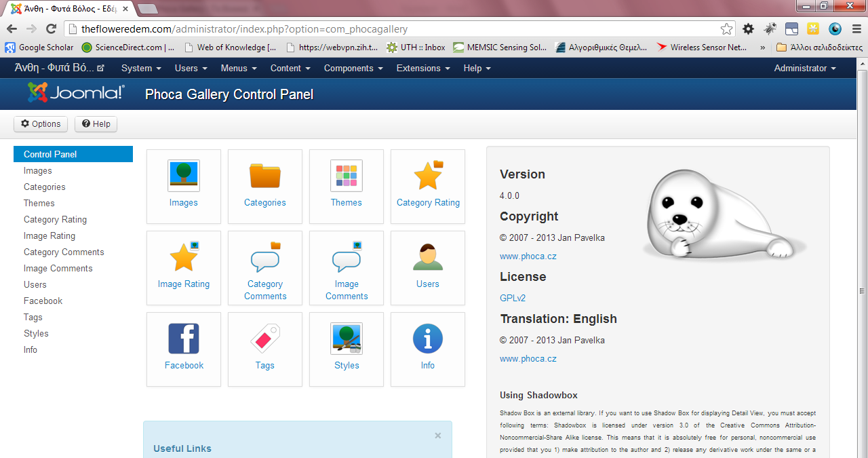Click the browser back arrow
This screenshot has width=868, height=458.
[12, 28]
